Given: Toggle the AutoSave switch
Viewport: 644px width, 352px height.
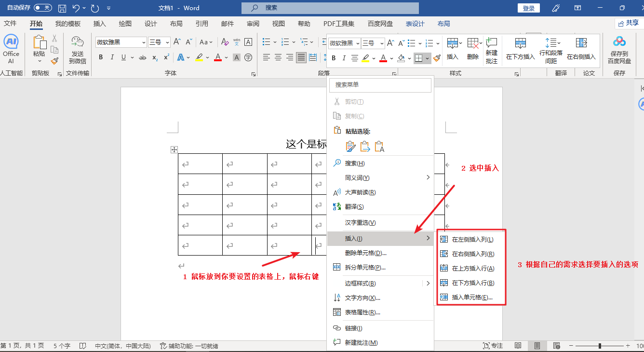Looking at the screenshot, I should 43,8.
